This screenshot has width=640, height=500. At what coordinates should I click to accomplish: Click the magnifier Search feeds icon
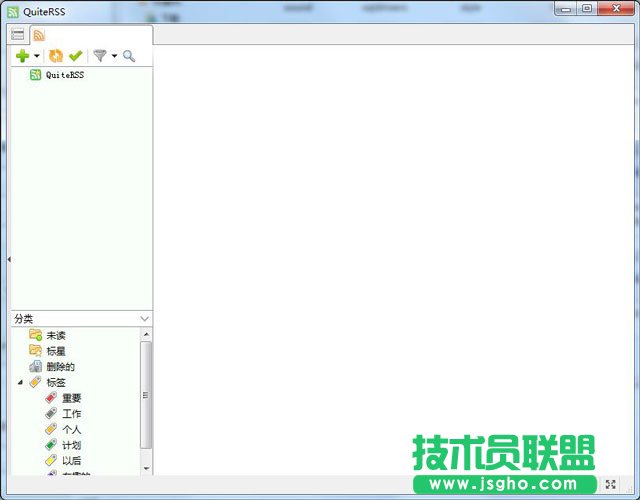pyautogui.click(x=129, y=56)
